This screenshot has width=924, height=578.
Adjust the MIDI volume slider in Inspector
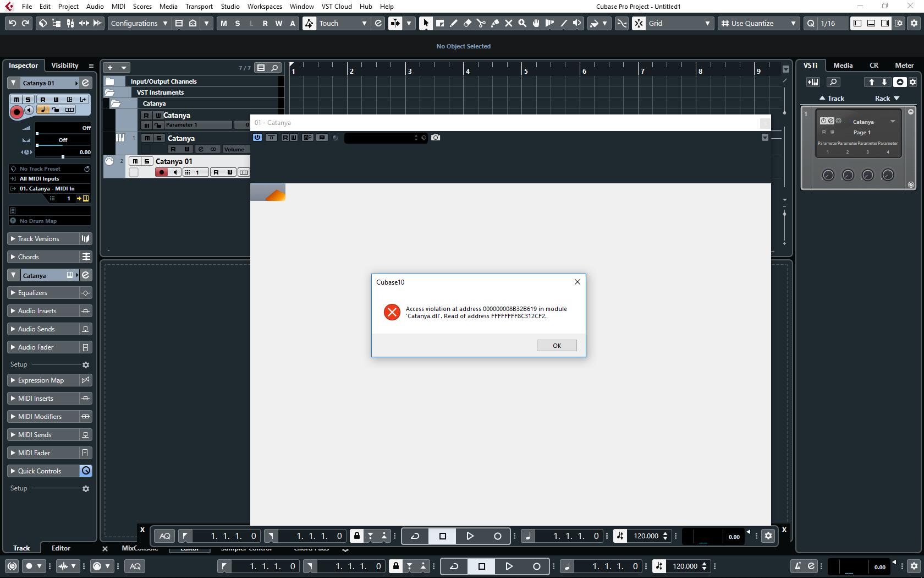[x=63, y=128]
